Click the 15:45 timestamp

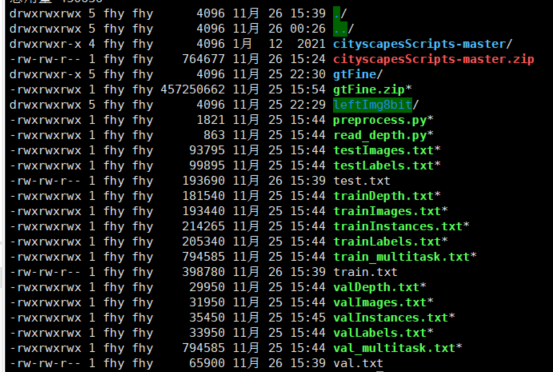pyautogui.click(x=308, y=317)
